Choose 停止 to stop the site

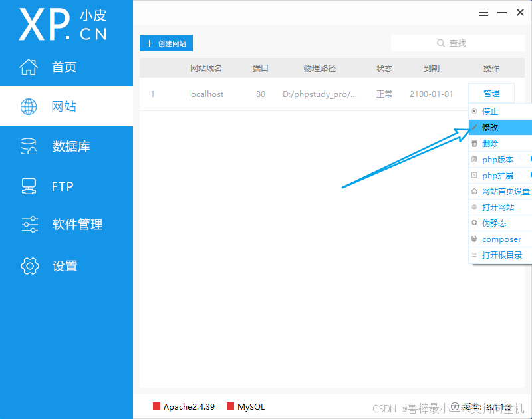(501, 112)
